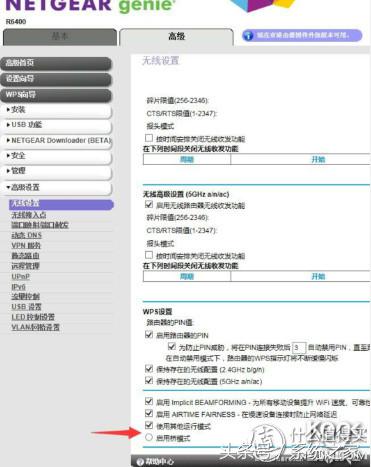Open the 帮助中心 help bar
Image resolution: width=371 pixels, height=467 pixels.
tap(250, 462)
